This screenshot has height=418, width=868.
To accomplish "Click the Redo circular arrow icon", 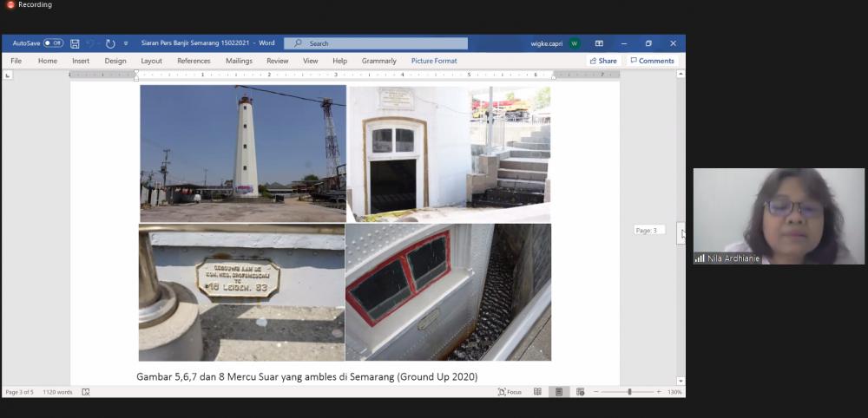I will point(110,43).
